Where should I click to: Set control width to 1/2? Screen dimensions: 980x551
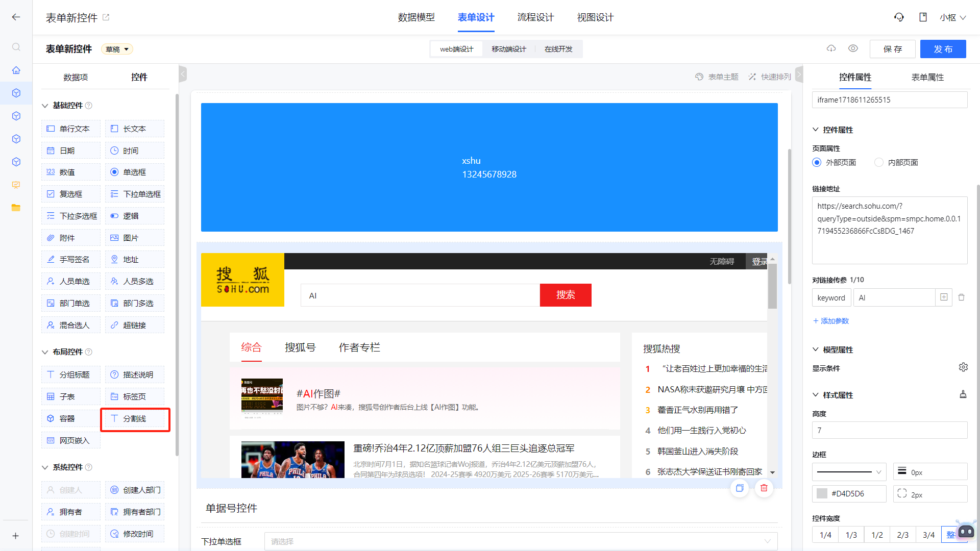[877, 535]
